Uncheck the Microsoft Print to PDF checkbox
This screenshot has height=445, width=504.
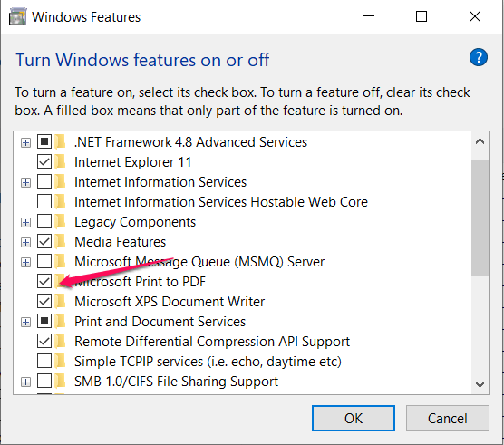[44, 282]
